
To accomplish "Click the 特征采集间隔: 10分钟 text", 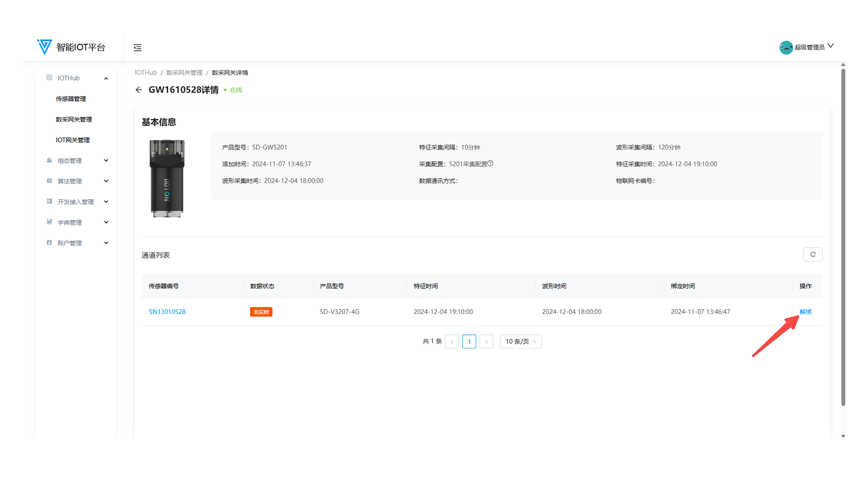I will pos(449,147).
